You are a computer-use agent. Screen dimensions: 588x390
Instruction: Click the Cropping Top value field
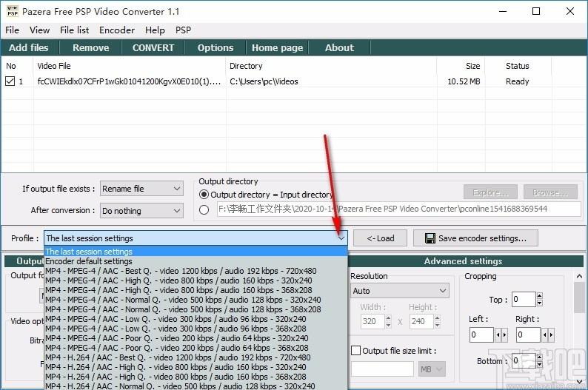[x=524, y=299]
